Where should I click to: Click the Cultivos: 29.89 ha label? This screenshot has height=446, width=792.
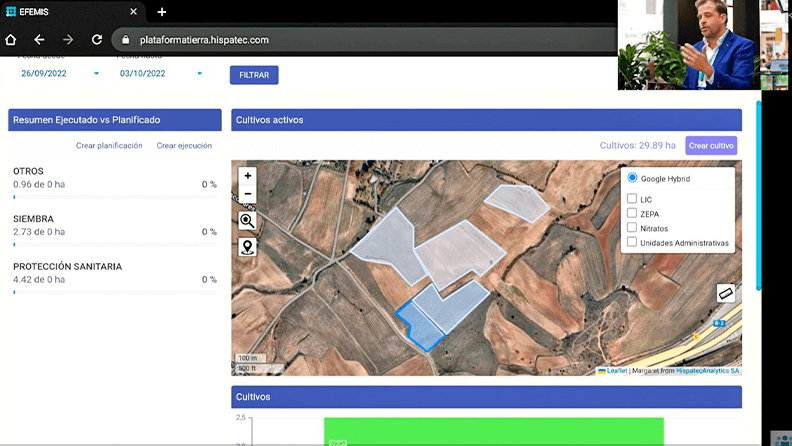click(x=637, y=145)
